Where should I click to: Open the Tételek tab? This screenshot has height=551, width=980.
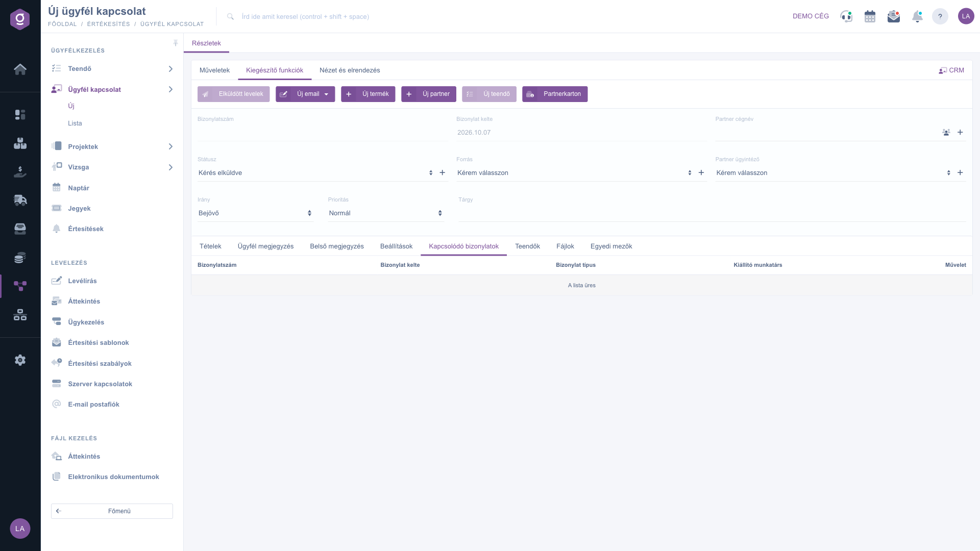tap(210, 246)
